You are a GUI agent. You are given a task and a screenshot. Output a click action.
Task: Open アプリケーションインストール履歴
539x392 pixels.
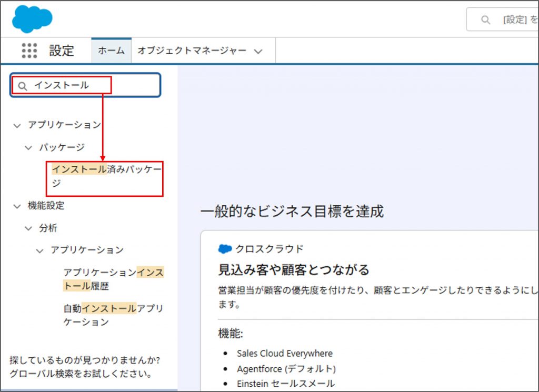(x=113, y=279)
